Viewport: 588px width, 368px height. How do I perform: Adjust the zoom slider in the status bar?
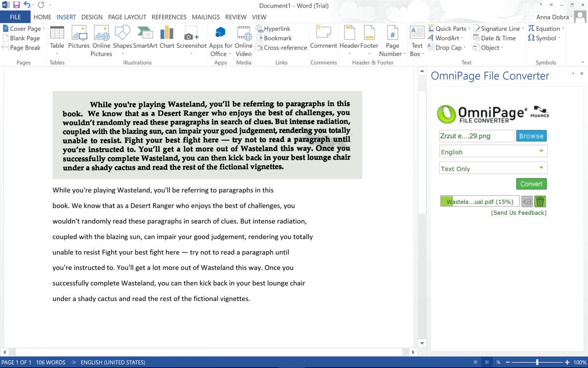537,362
